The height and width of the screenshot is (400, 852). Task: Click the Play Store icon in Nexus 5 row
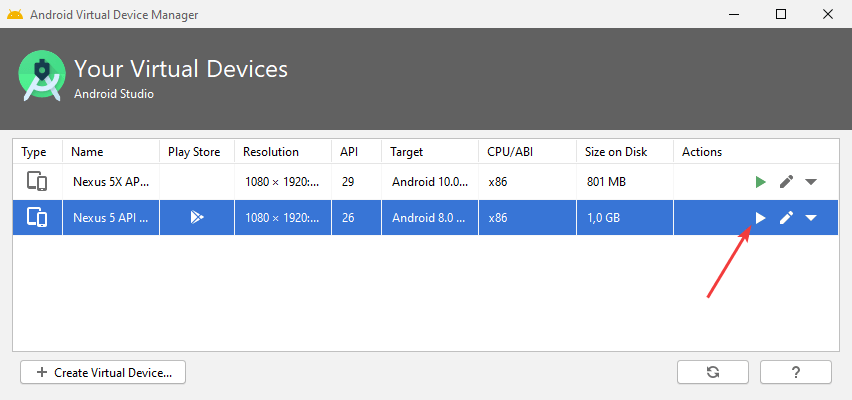197,217
